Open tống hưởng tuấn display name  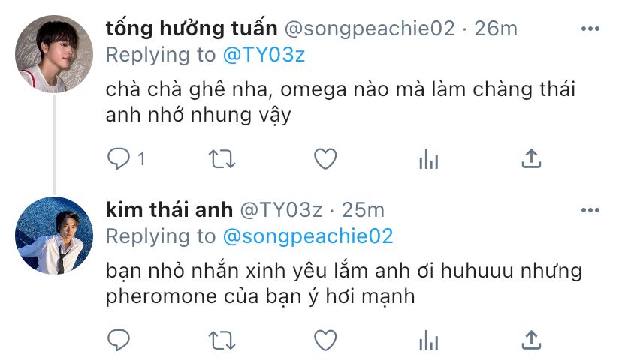coord(192,29)
